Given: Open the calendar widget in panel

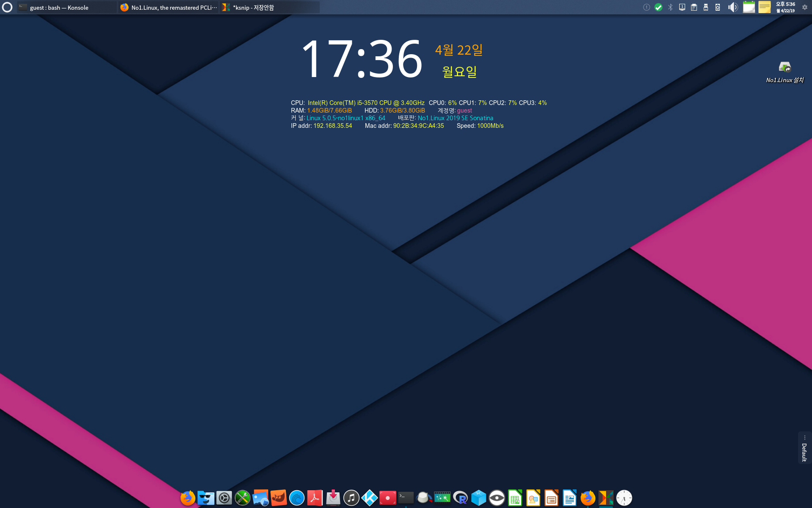Looking at the screenshot, I should tap(749, 7).
